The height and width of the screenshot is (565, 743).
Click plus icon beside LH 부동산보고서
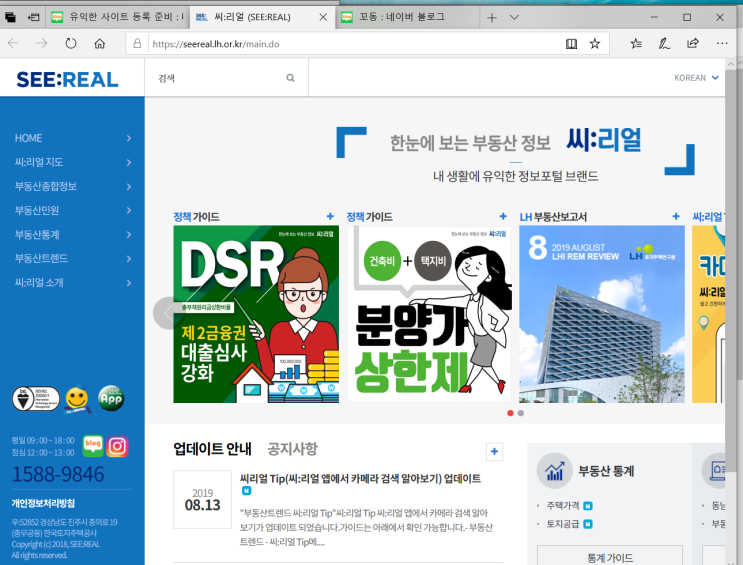676,217
